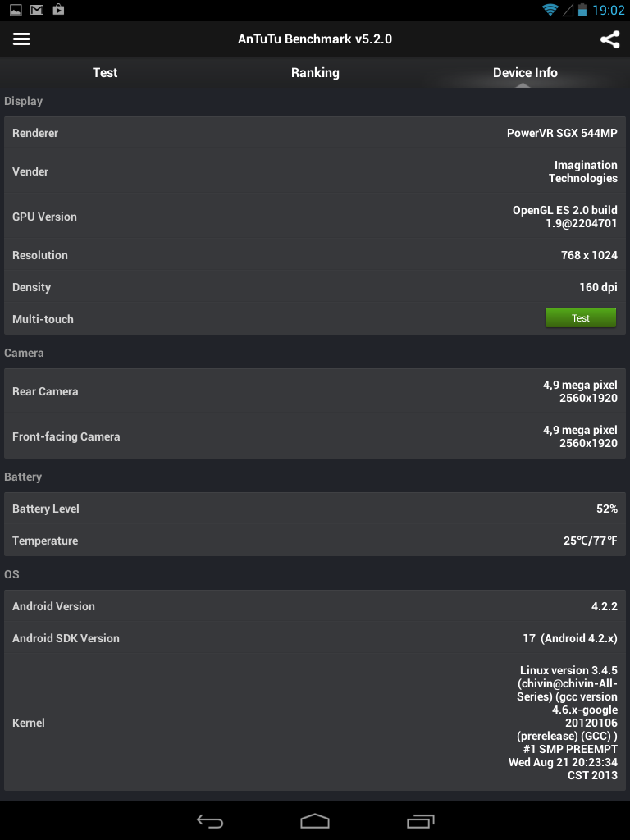Open the shopping bag notification icon
Image resolution: width=630 pixels, height=840 pixels.
58,11
